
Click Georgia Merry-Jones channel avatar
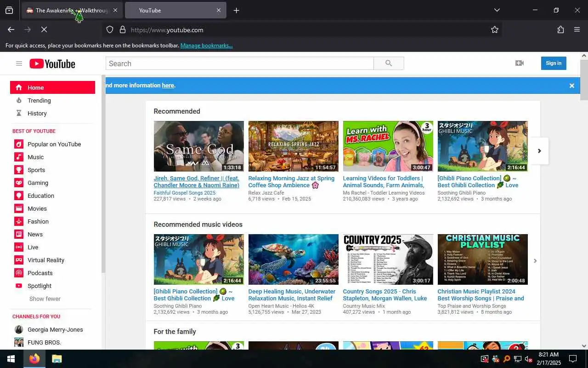tap(19, 329)
